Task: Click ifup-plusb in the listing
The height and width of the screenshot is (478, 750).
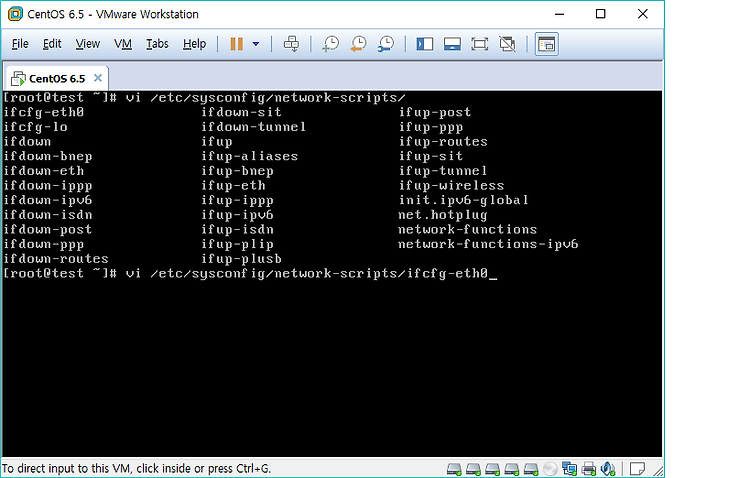Action: tap(242, 259)
